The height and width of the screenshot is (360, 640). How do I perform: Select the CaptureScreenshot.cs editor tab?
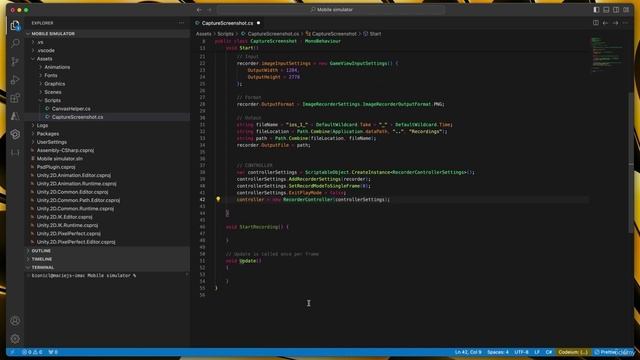(x=228, y=23)
